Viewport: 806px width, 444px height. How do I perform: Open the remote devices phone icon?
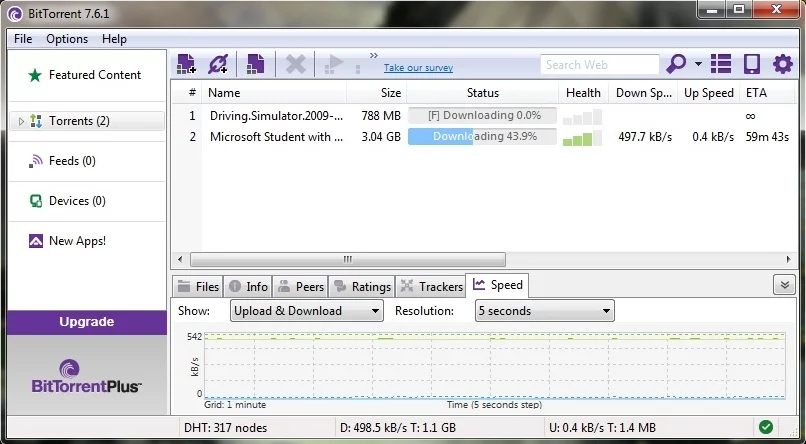751,64
